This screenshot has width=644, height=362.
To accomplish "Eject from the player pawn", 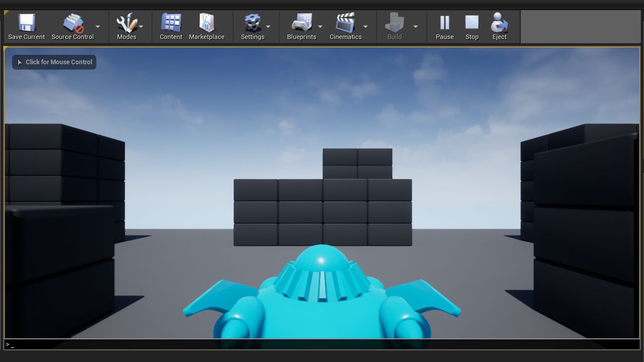I will pyautogui.click(x=499, y=23).
